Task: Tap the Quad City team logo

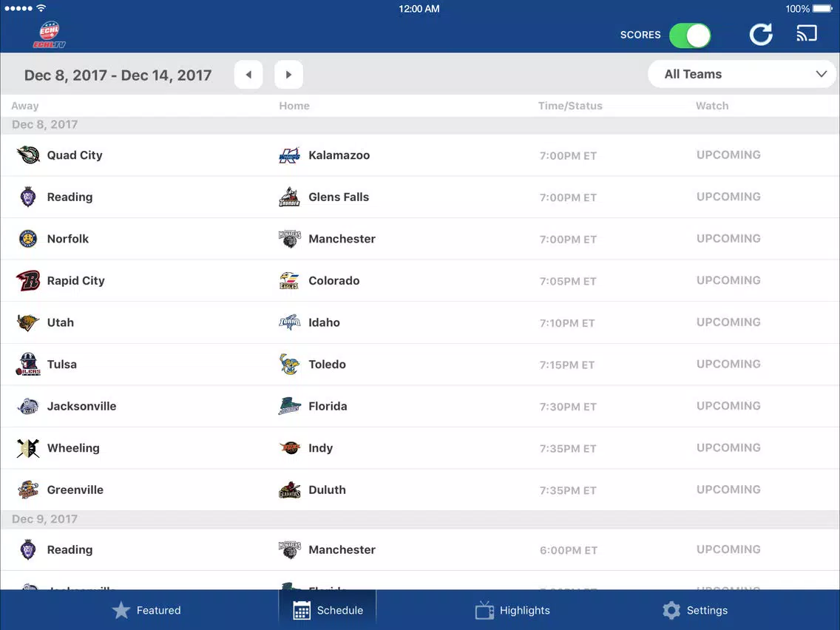Action: point(28,155)
